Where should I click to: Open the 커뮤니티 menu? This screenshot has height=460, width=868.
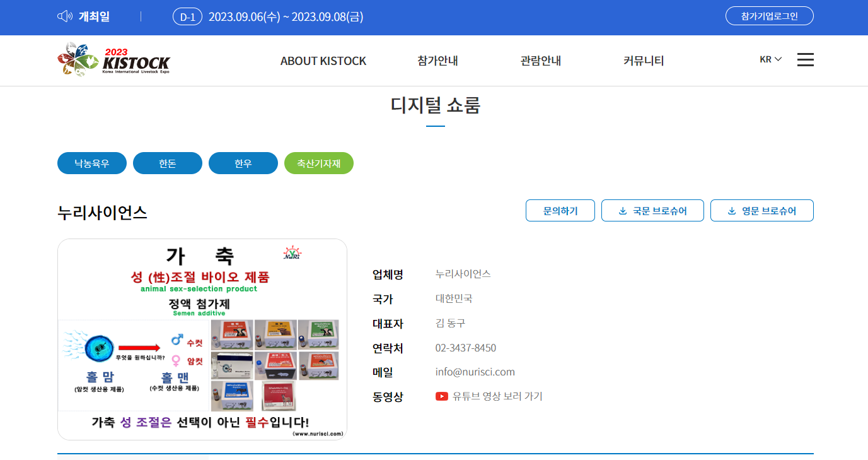(x=644, y=61)
